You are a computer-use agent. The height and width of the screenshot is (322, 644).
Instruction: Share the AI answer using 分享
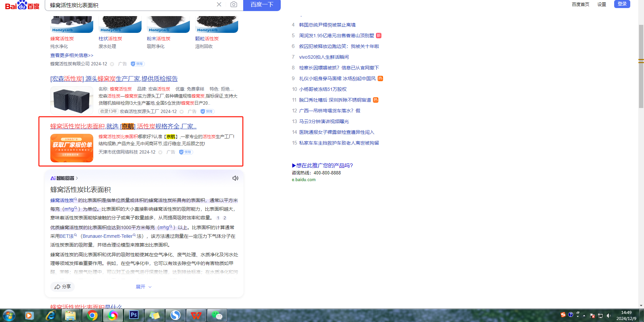coord(63,287)
